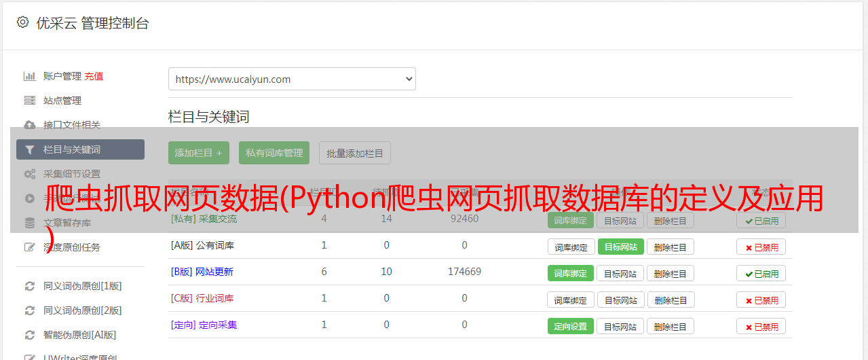The width and height of the screenshot is (868, 360).
Task: Select the 栏目与关键词 sidebar item
Action: point(80,149)
